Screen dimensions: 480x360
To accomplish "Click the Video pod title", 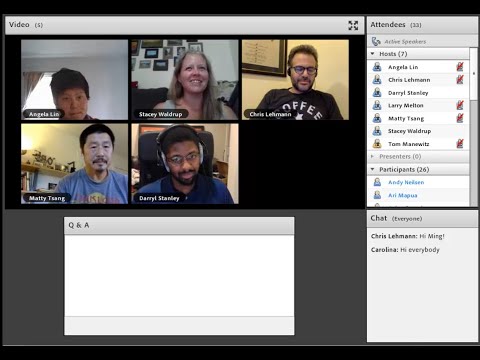I will tap(19, 25).
